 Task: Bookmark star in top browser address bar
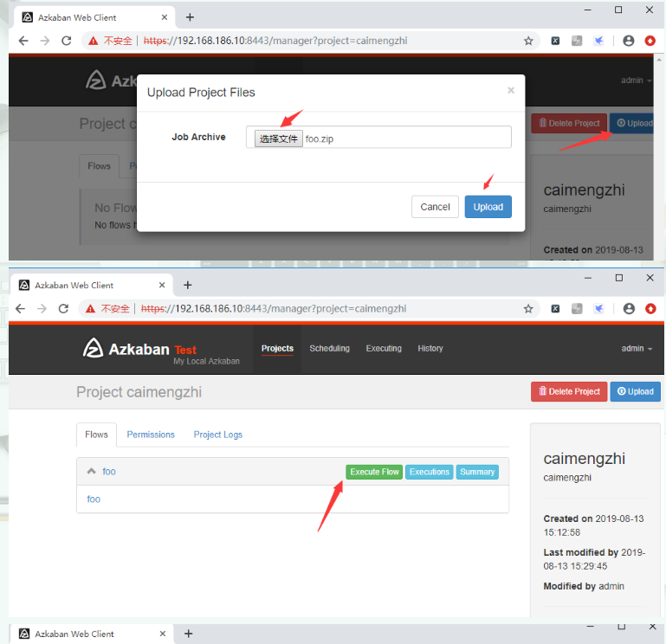tap(528, 41)
